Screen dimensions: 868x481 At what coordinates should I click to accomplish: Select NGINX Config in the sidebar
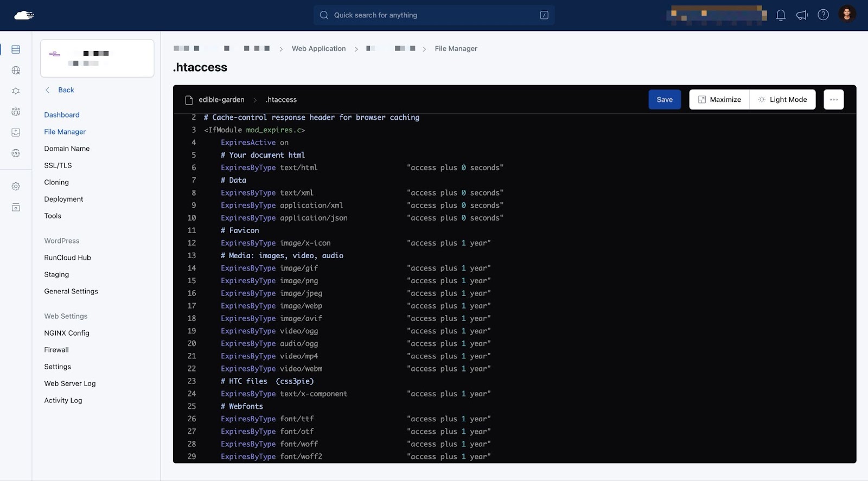tap(67, 333)
